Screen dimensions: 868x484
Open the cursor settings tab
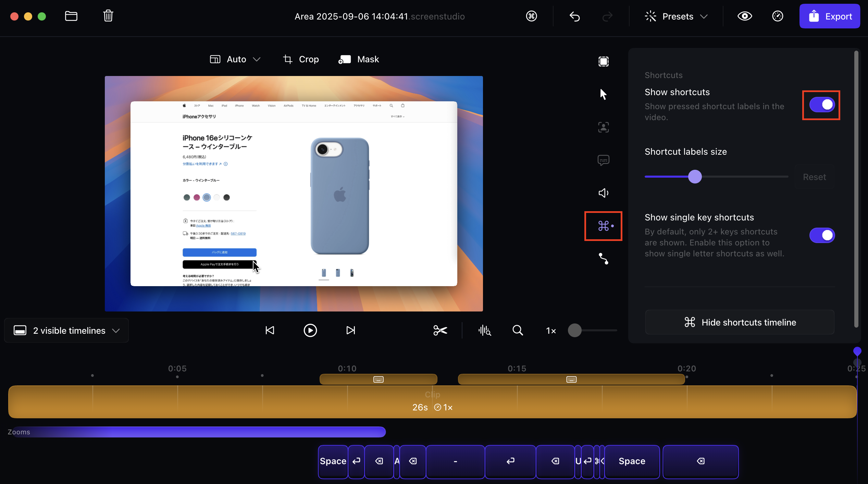click(603, 94)
